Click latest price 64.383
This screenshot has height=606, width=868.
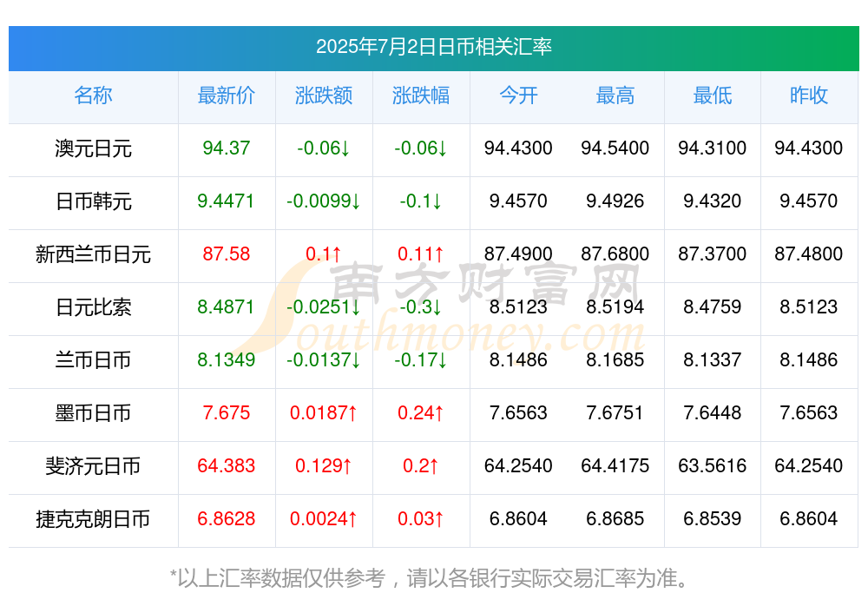(226, 466)
